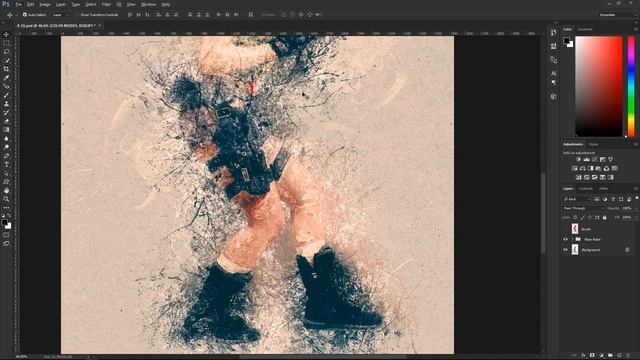The image size is (640, 360).
Task: Select the Spot Healing Brush tool
Action: tap(6, 87)
